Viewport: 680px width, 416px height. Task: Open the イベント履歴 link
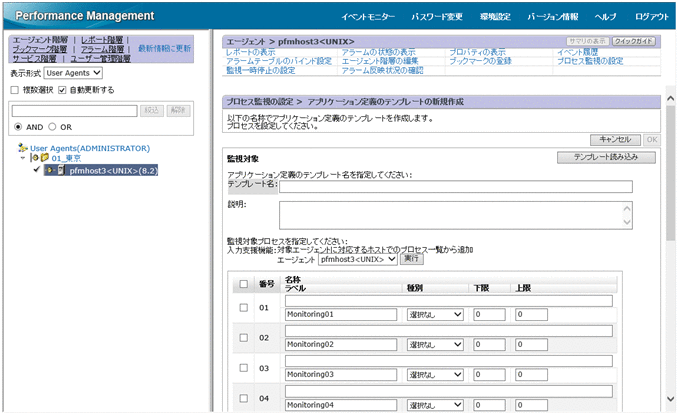577,52
